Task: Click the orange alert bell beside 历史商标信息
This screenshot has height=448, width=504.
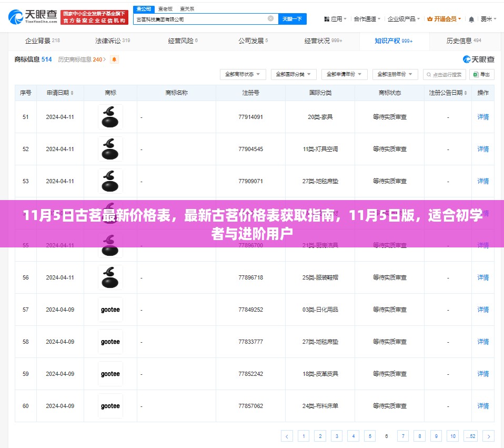Action: tap(114, 59)
